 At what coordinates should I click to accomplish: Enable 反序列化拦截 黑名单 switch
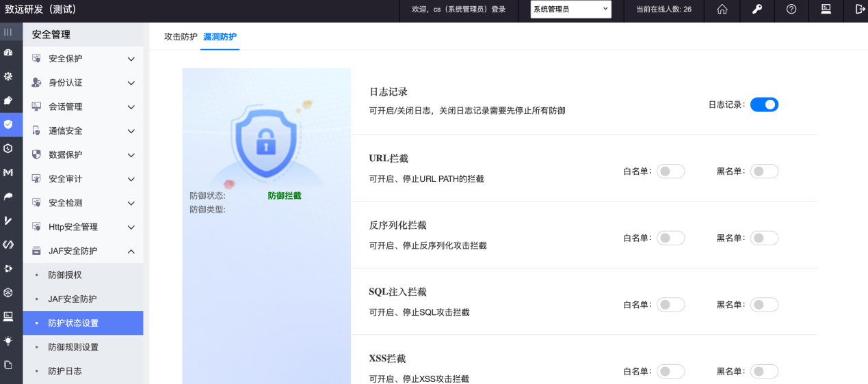point(764,238)
